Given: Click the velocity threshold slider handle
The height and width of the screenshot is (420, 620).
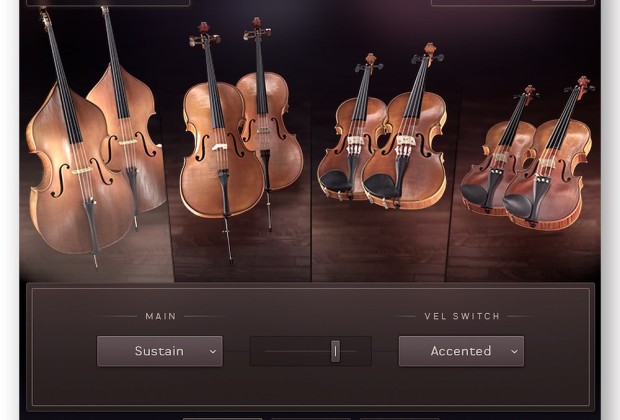Looking at the screenshot, I should pyautogui.click(x=335, y=351).
